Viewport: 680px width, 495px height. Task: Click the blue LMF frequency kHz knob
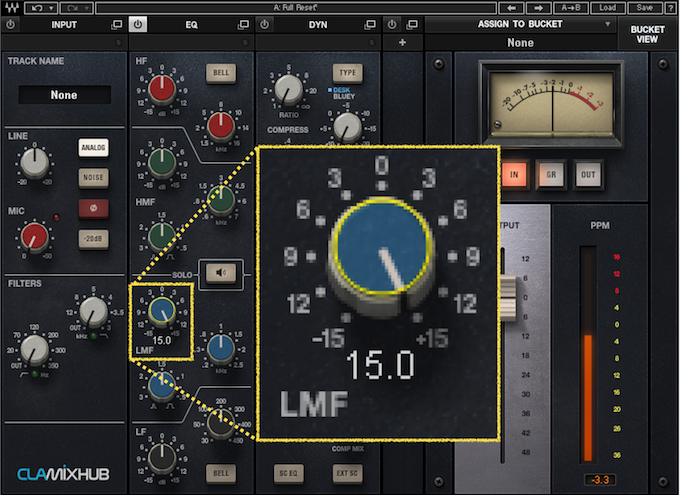click(x=221, y=349)
